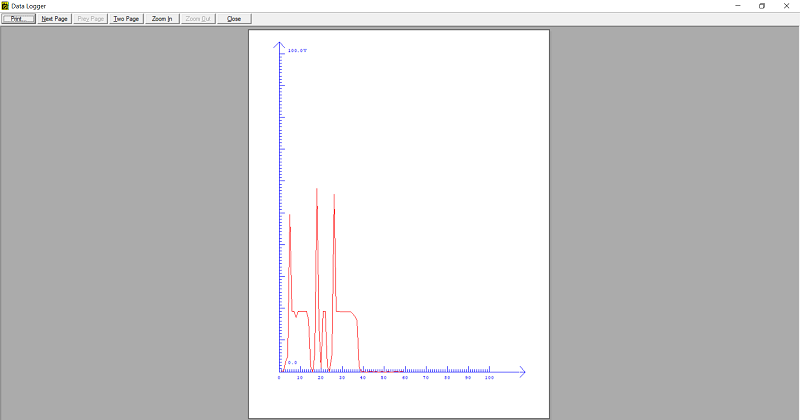
Task: Click the x-axis value 100
Action: pyautogui.click(x=489, y=378)
